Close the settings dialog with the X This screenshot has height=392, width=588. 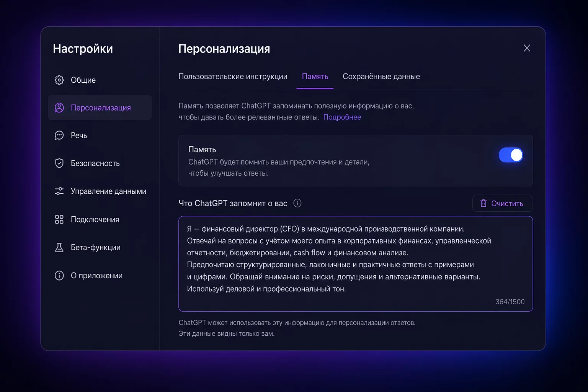pyautogui.click(x=527, y=48)
